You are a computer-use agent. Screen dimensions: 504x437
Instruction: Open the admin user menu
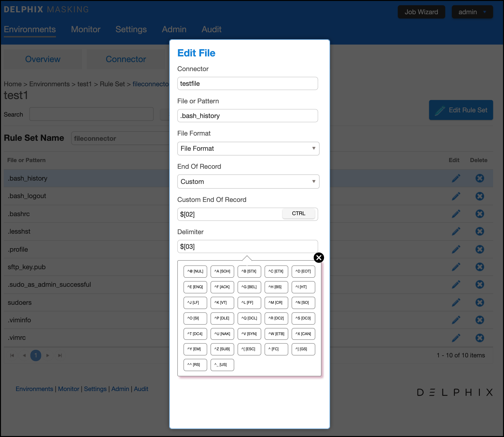[x=472, y=12]
